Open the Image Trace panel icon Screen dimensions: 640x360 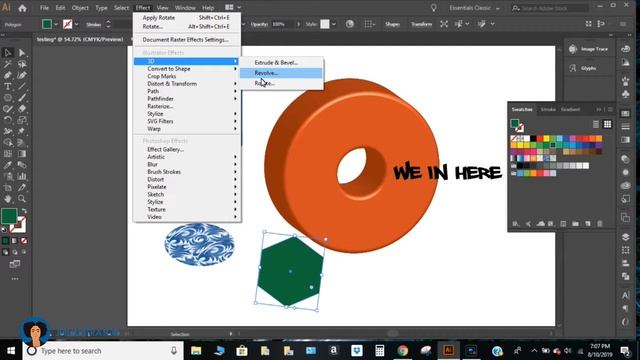(573, 49)
